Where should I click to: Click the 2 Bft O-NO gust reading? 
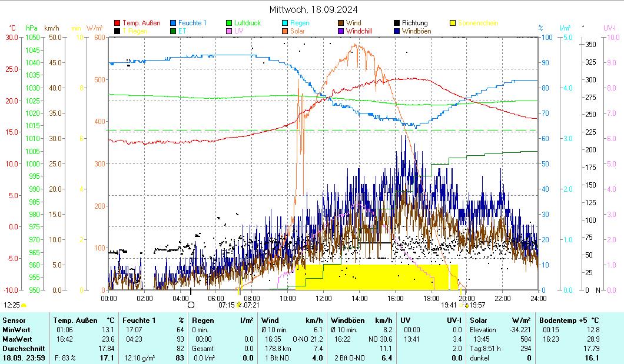coord(350,358)
